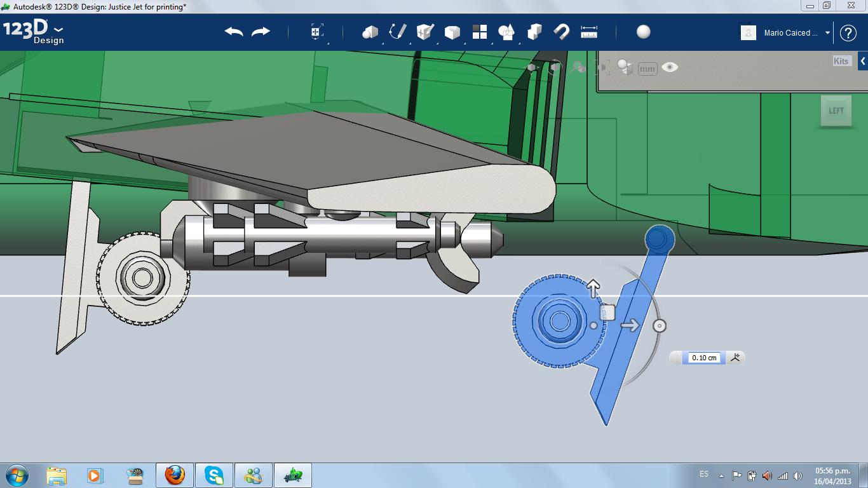Screen dimensions: 868x488
Task: Click the LEFT face of the view cube
Action: click(x=836, y=111)
